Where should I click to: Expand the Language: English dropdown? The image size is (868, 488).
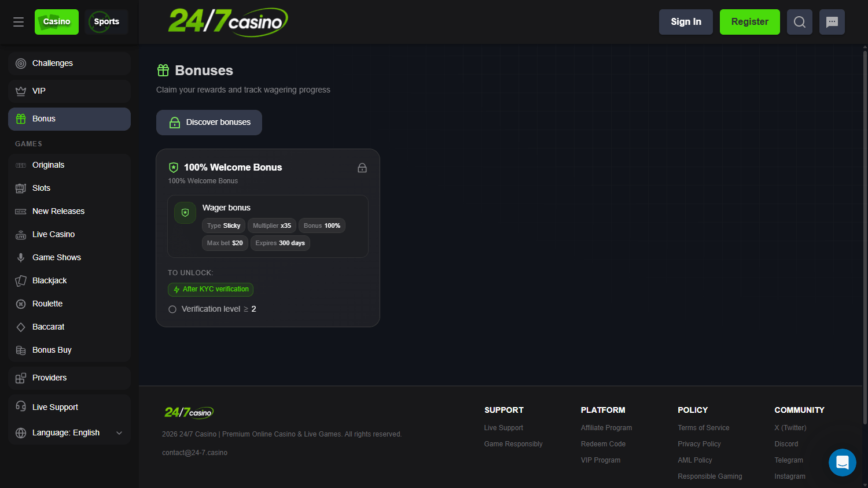(69, 433)
